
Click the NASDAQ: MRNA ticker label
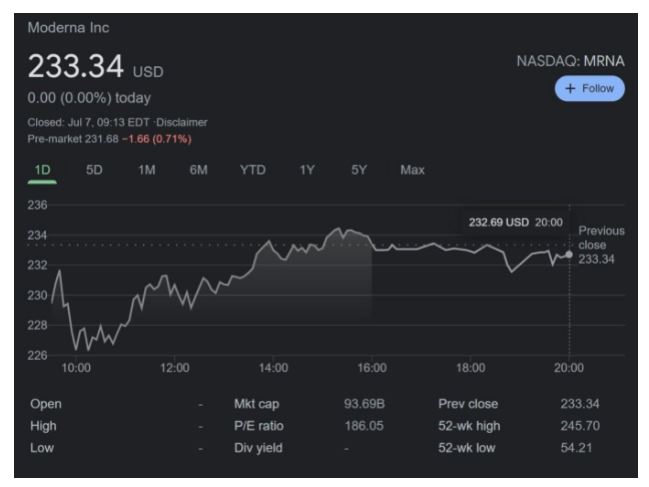click(569, 61)
